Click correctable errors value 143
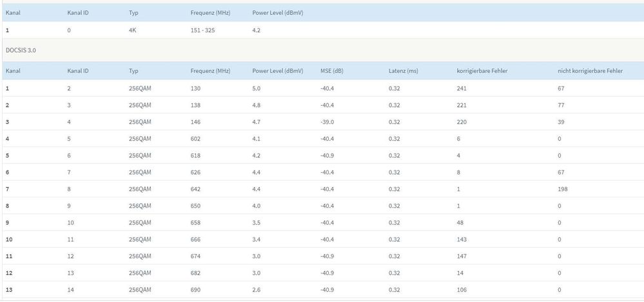The image size is (644, 302). [x=462, y=239]
